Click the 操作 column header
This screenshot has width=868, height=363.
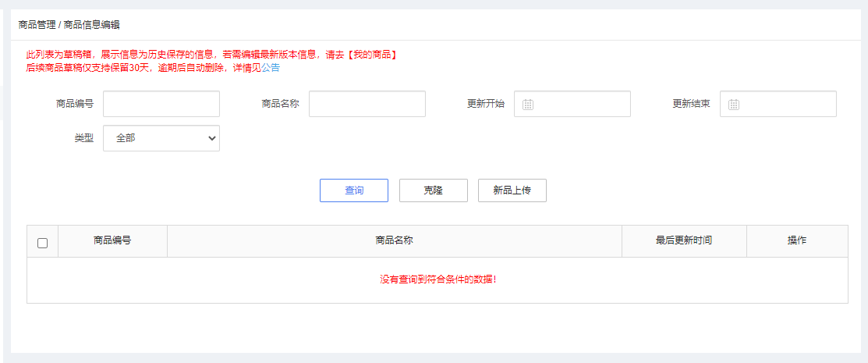[x=796, y=240]
